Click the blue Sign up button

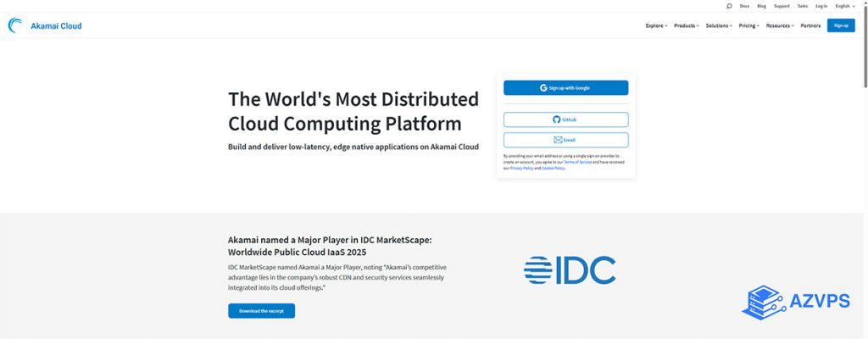pyautogui.click(x=840, y=25)
